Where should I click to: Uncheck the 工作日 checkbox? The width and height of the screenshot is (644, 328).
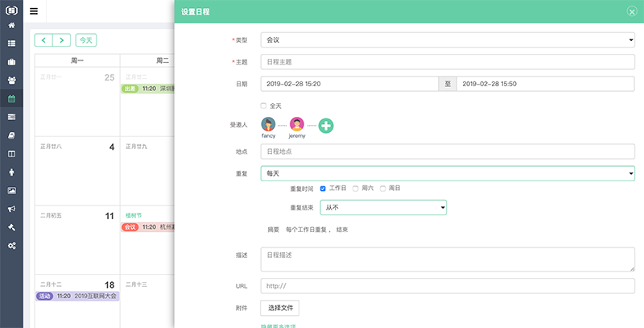[323, 188]
